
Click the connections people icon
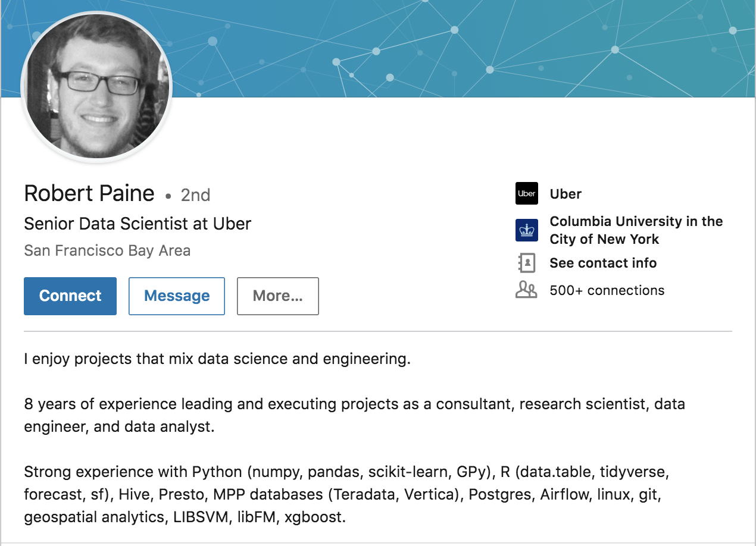coord(526,290)
